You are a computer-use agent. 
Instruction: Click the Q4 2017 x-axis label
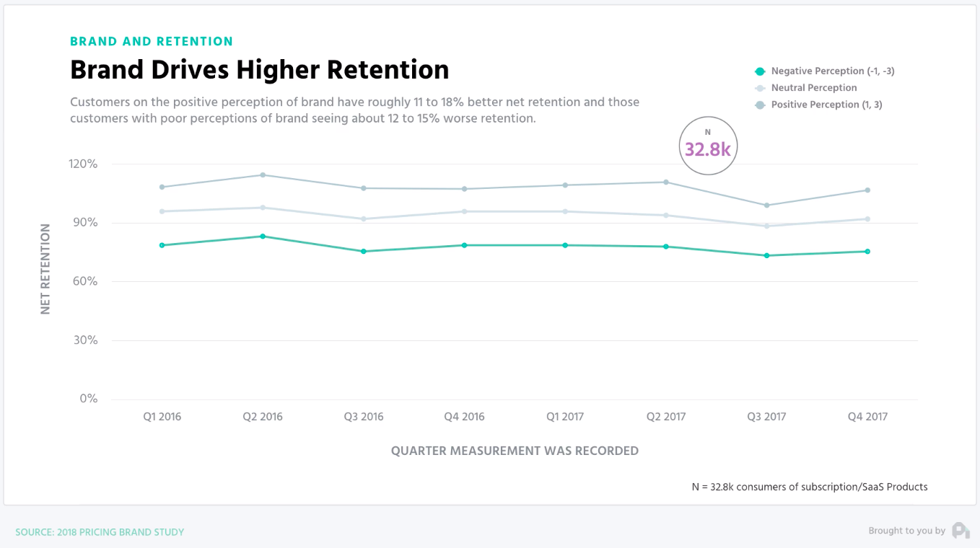868,417
